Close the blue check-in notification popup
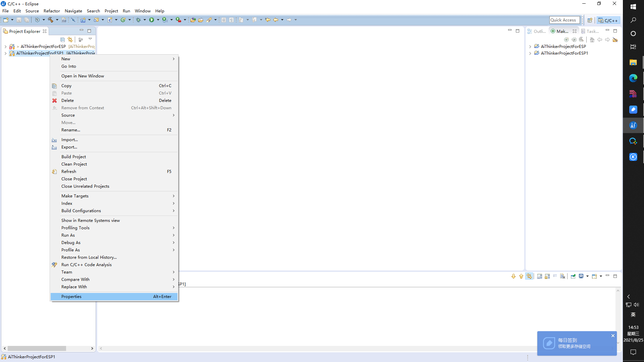Screen dimensions: 644x362 click(613, 336)
